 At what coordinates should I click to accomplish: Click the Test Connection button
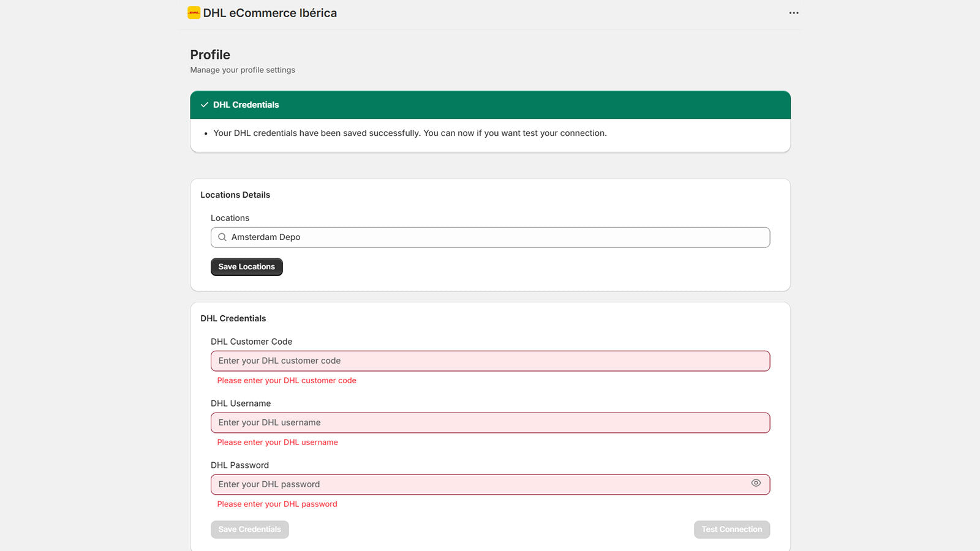coord(732,530)
